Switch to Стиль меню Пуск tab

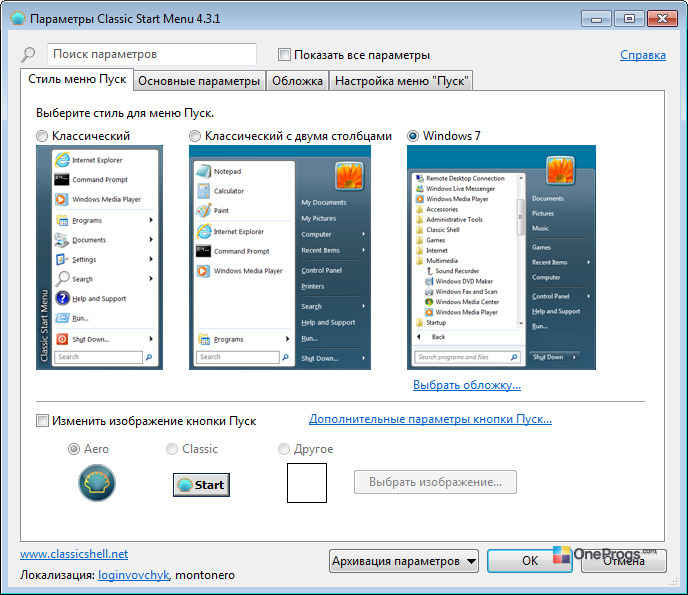[77, 79]
